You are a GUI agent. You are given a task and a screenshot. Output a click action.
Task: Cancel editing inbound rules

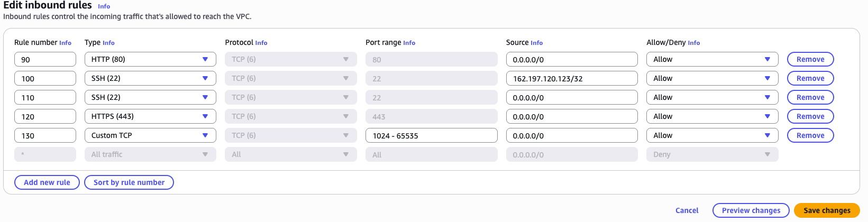pos(687,210)
